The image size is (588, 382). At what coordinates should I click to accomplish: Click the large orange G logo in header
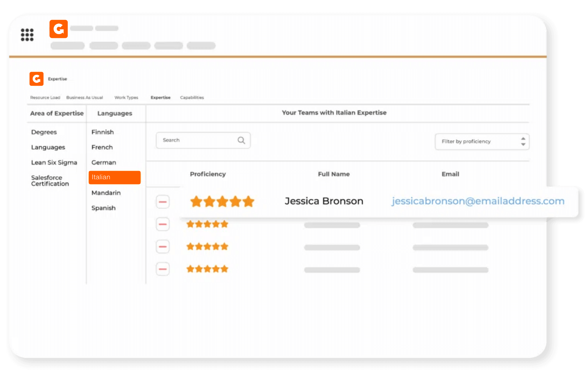pos(59,29)
